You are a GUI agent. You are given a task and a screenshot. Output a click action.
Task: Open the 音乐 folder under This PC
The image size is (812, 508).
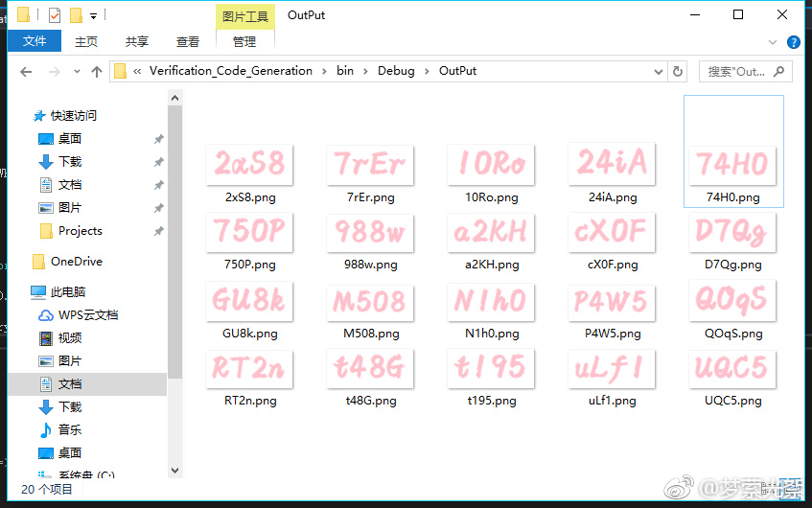tap(70, 430)
